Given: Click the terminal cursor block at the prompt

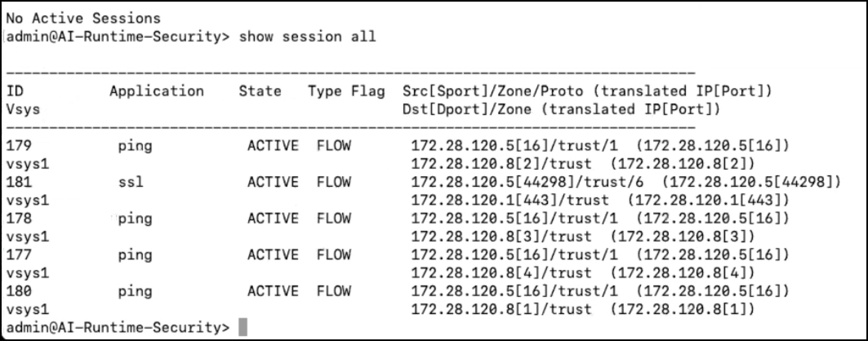Looking at the screenshot, I should 243,327.
